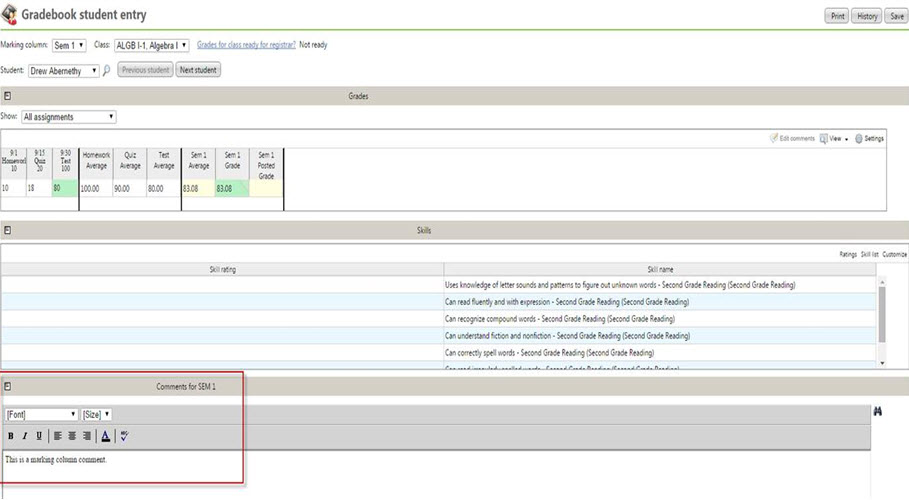Select the Can understand fiction and nonfiction row

coord(438,336)
